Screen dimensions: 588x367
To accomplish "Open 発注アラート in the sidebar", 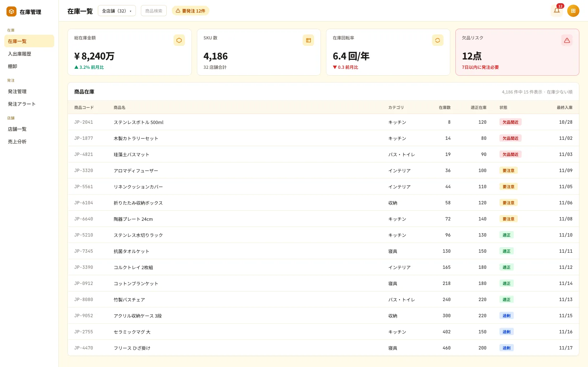I will pyautogui.click(x=29, y=104).
